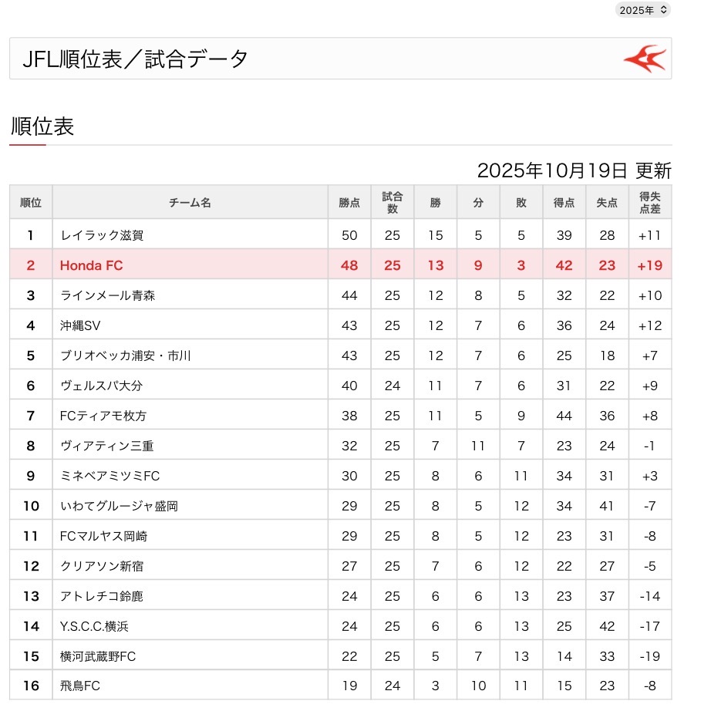Click the red JFL logo icon
The width and height of the screenshot is (701, 728).
(644, 59)
